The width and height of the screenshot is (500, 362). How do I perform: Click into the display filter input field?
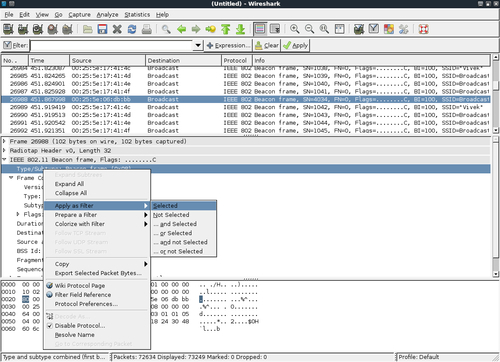click(x=112, y=45)
